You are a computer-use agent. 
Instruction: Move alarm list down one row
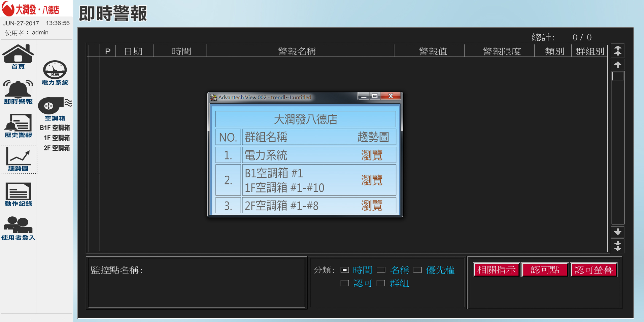coord(617,232)
